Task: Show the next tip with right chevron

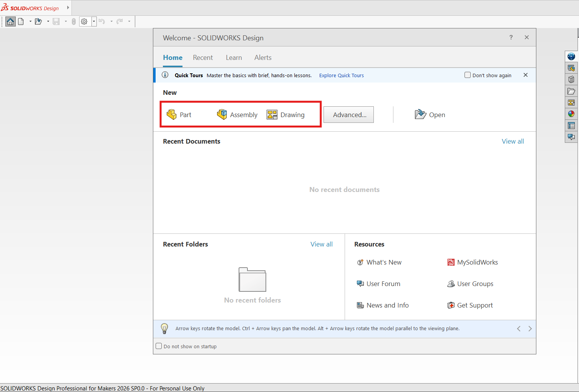Action: click(x=530, y=329)
